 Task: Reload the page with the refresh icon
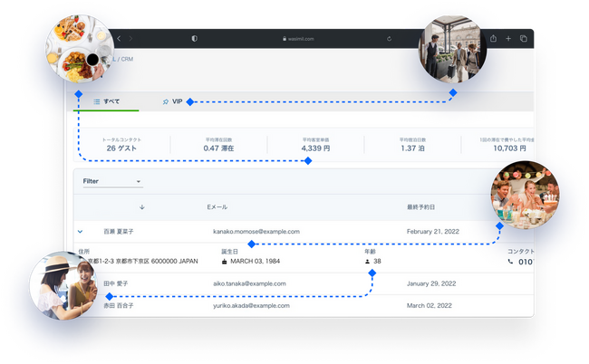pyautogui.click(x=389, y=39)
